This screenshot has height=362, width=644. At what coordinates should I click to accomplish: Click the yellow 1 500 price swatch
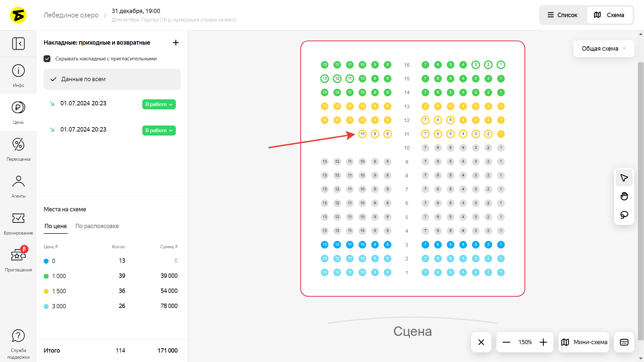[x=46, y=291]
